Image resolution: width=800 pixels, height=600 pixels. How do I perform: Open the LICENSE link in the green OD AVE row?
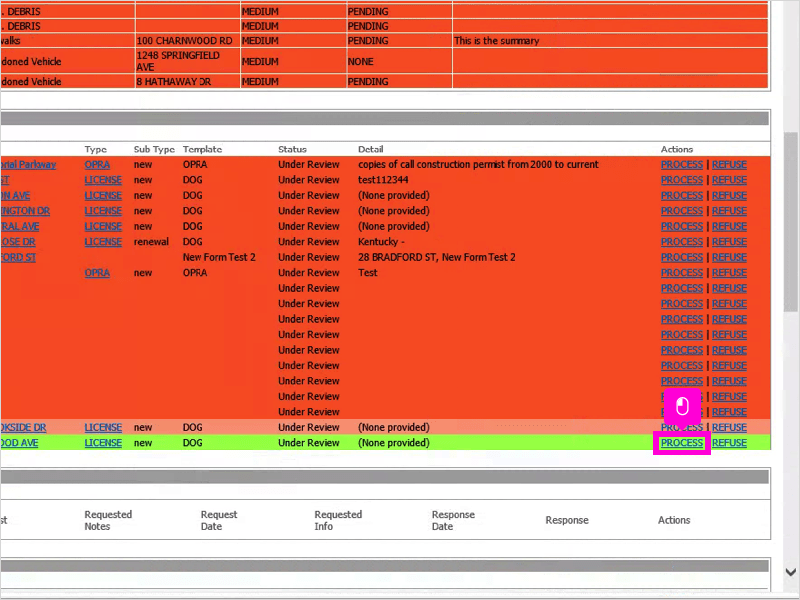(103, 443)
